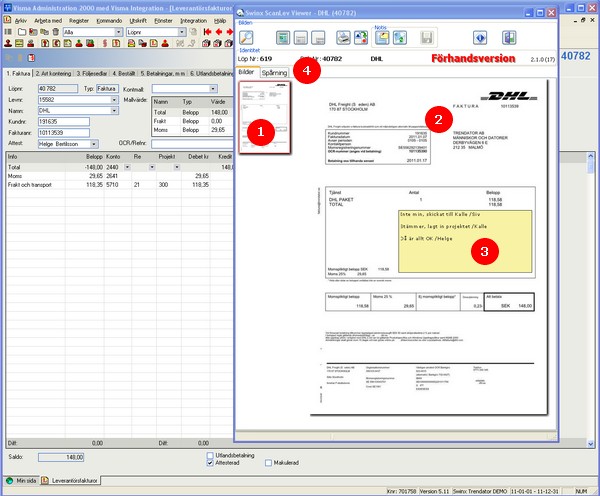
Task: Click the magnifier zoom icon in ScanLev Viewer
Action: pyautogui.click(x=246, y=38)
